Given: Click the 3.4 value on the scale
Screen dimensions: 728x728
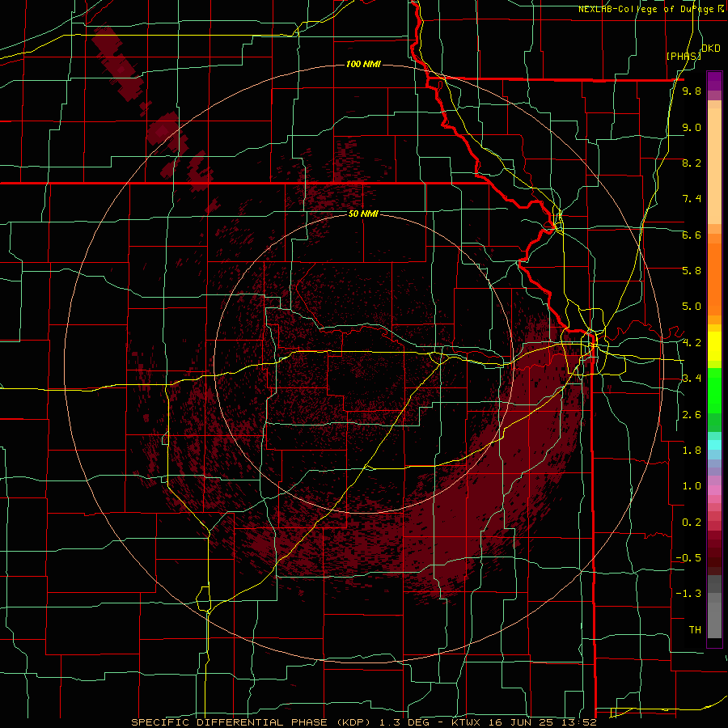Looking at the screenshot, I should click(x=692, y=379).
